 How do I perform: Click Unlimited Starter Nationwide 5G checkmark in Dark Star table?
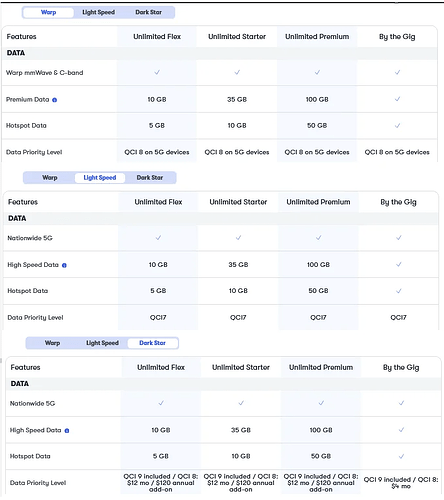(x=241, y=403)
